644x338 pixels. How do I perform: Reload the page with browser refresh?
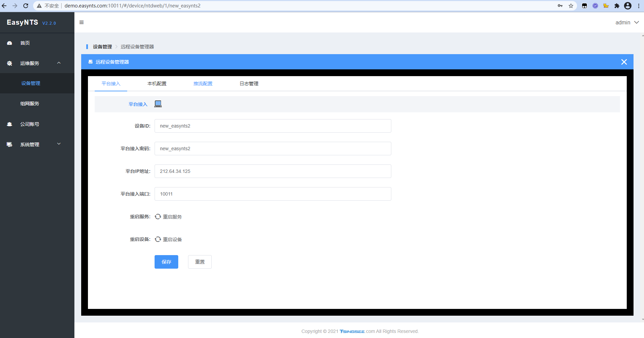click(x=26, y=6)
